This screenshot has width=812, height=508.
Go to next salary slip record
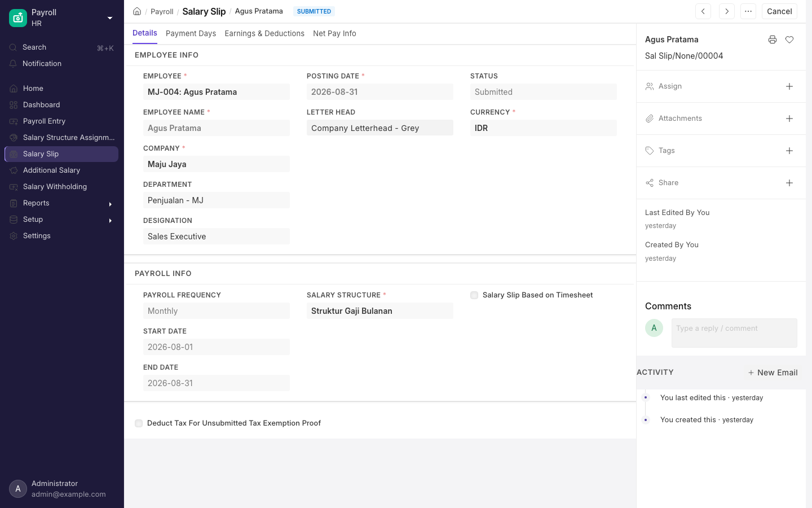tap(727, 11)
